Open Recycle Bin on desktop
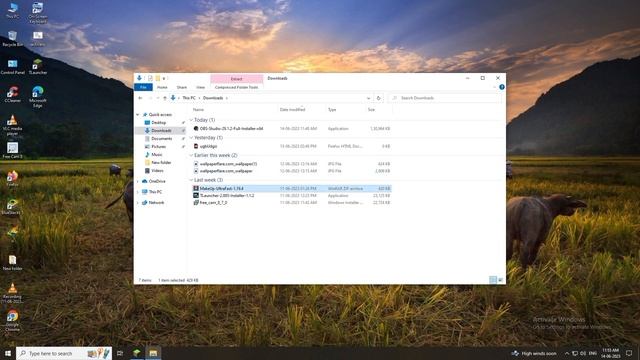Viewport: 640px width, 360px height. (x=12, y=38)
